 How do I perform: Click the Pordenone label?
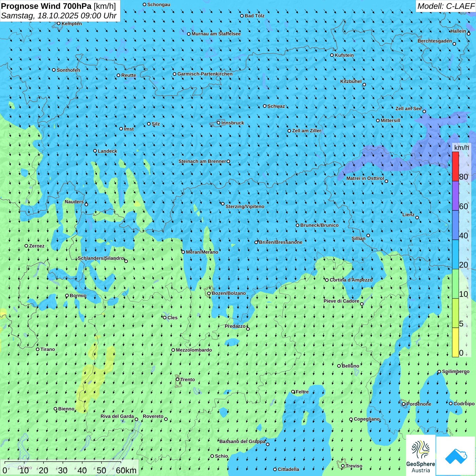point(419,404)
